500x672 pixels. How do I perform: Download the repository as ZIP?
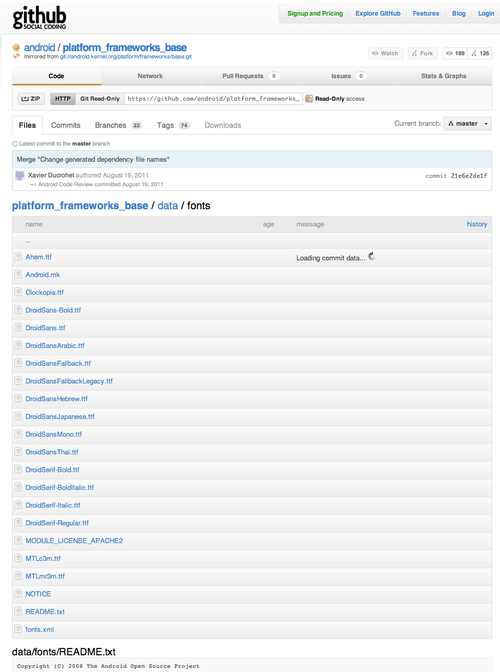(31, 99)
